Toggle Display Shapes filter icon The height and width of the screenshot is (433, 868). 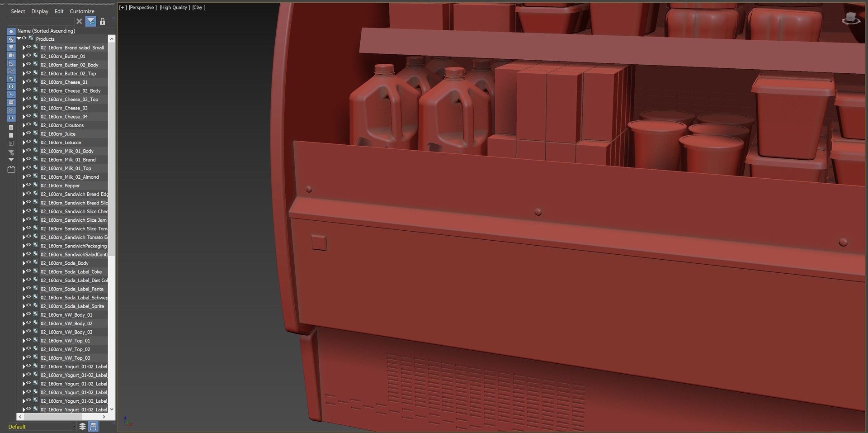click(11, 39)
